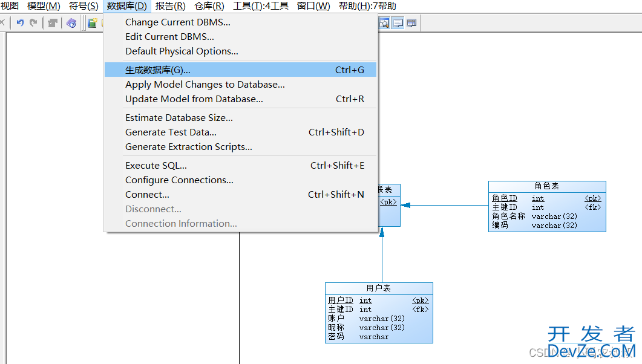Viewport: 642px width, 364px height.
Task: Select Generate Test Data... entry
Action: [240, 132]
